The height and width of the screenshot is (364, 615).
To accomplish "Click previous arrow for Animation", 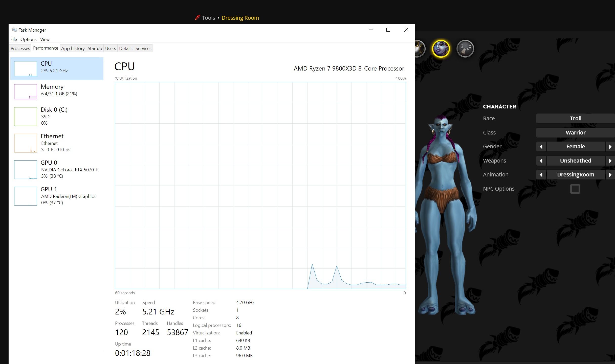I will 541,174.
